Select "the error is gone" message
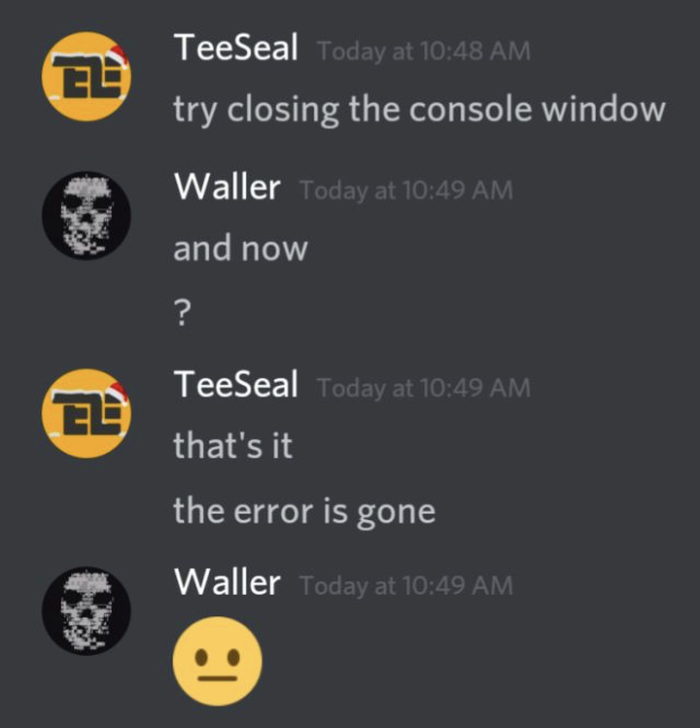This screenshot has height=728, width=700. 304,511
